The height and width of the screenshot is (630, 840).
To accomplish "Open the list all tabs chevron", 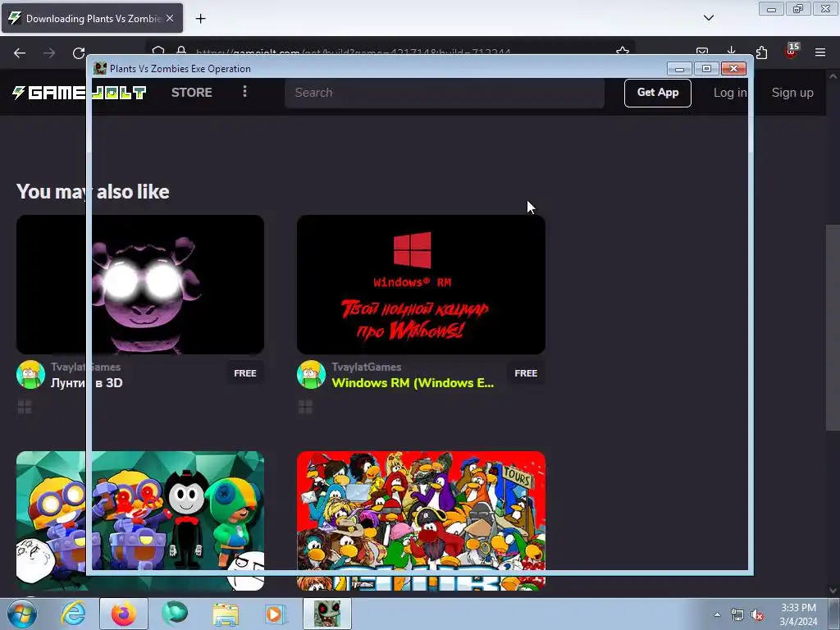I will pyautogui.click(x=708, y=18).
